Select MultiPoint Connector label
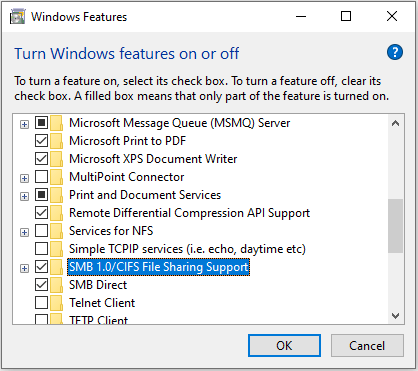Screen dimensions: 418x371 point(126,177)
